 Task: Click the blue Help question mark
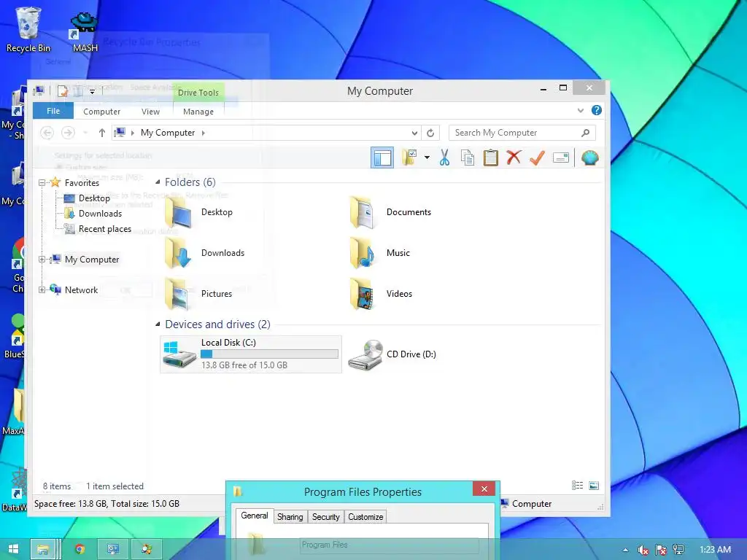pos(597,111)
